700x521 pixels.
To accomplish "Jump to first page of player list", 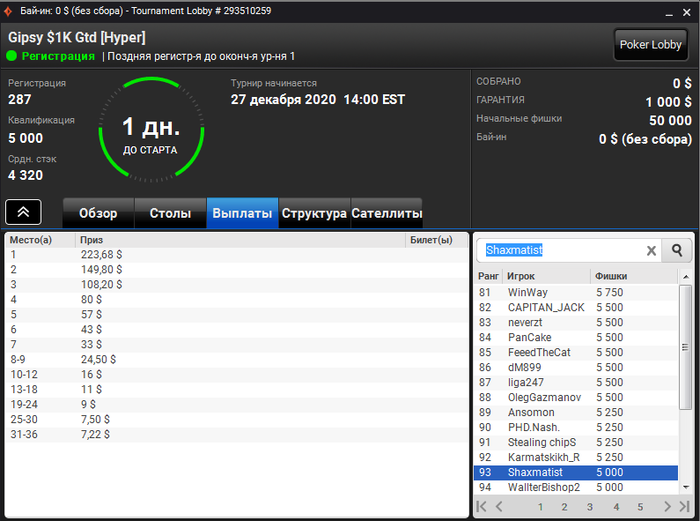I will coord(481,506).
